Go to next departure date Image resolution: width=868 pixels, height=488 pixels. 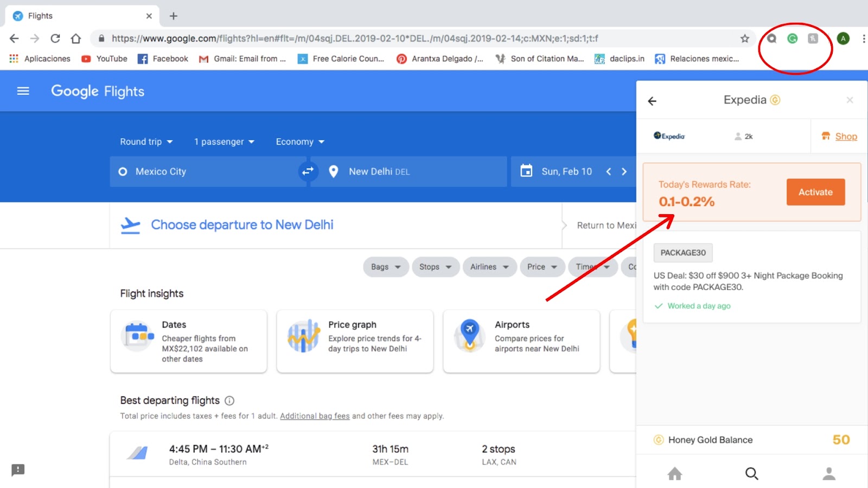(624, 171)
